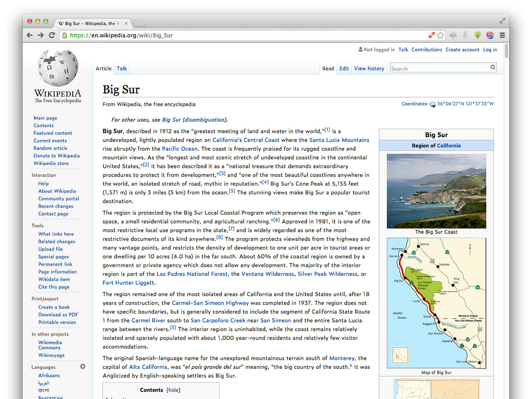Screen dimensions: 532x399
Task: Open the View history tab
Action: (369, 69)
